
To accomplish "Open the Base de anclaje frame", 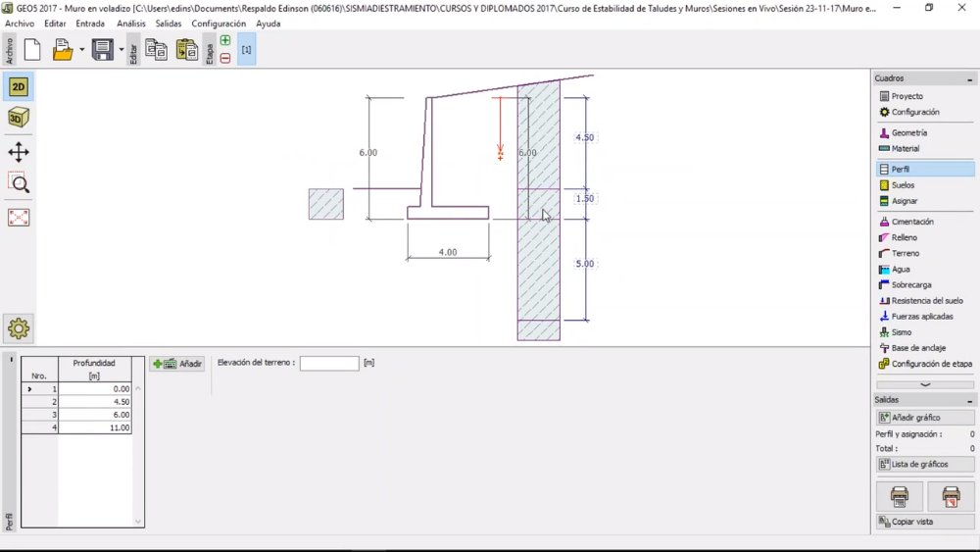I will (924, 348).
